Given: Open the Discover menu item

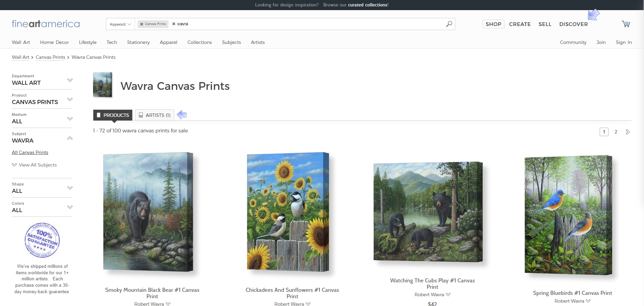Looking at the screenshot, I should [x=573, y=24].
